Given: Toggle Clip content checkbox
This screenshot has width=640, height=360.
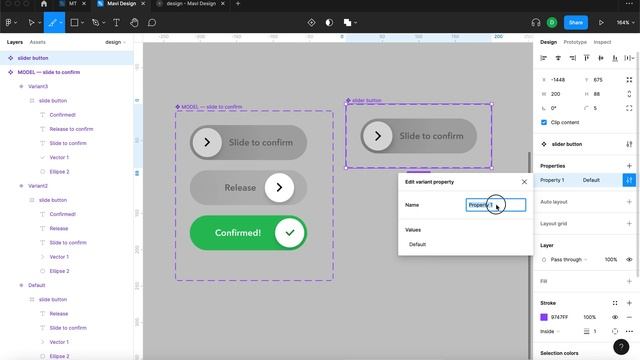Looking at the screenshot, I should [x=544, y=122].
